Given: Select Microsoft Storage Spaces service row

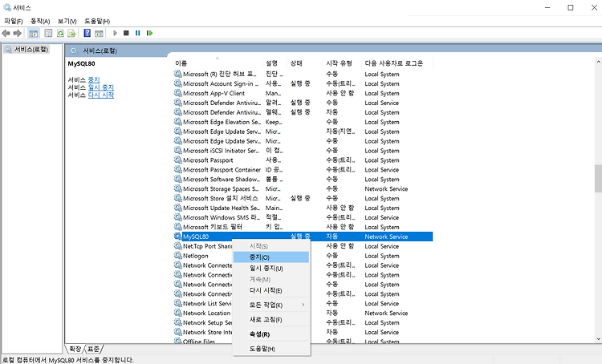Looking at the screenshot, I should [x=303, y=188].
